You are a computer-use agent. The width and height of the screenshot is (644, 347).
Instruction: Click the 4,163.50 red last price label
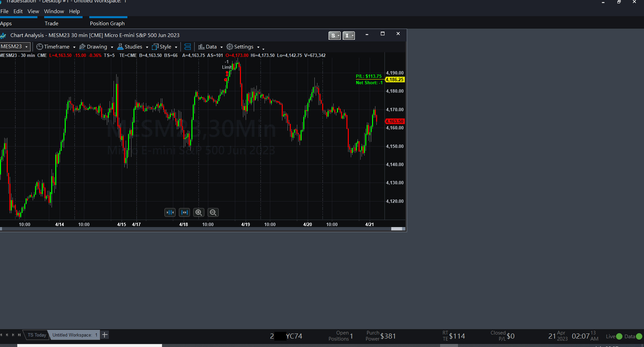(395, 121)
